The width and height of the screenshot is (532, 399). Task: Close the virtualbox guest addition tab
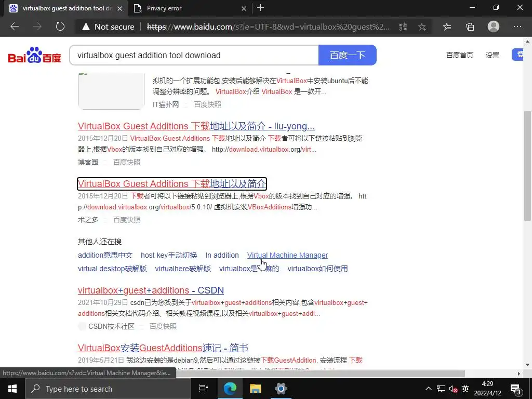click(119, 8)
